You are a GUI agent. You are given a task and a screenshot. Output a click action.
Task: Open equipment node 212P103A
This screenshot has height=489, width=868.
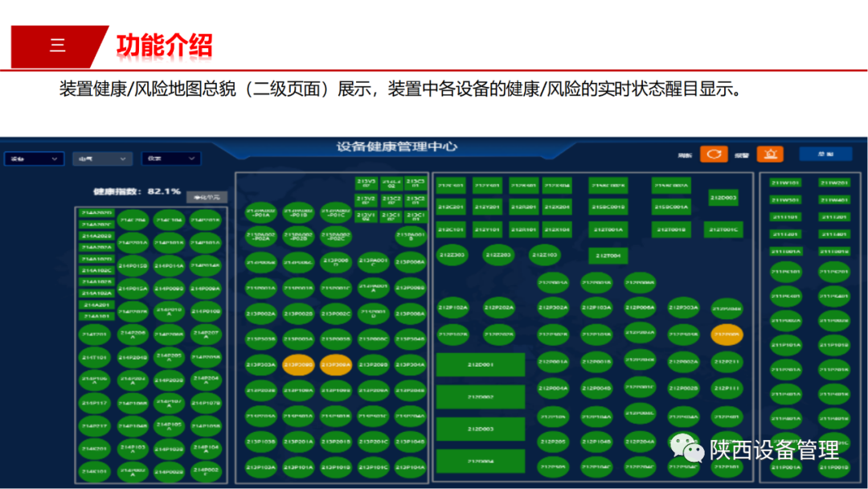(596, 307)
